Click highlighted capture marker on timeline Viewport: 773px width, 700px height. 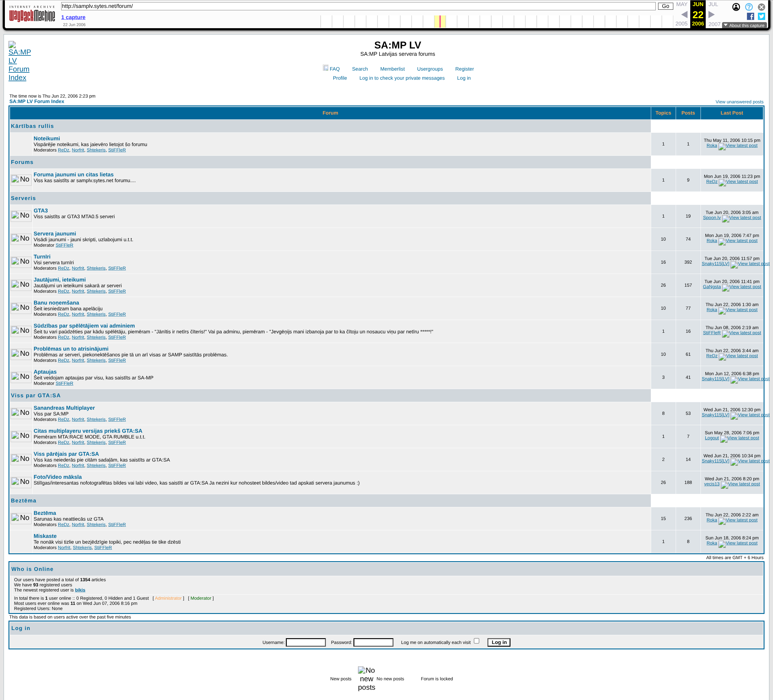(x=440, y=22)
